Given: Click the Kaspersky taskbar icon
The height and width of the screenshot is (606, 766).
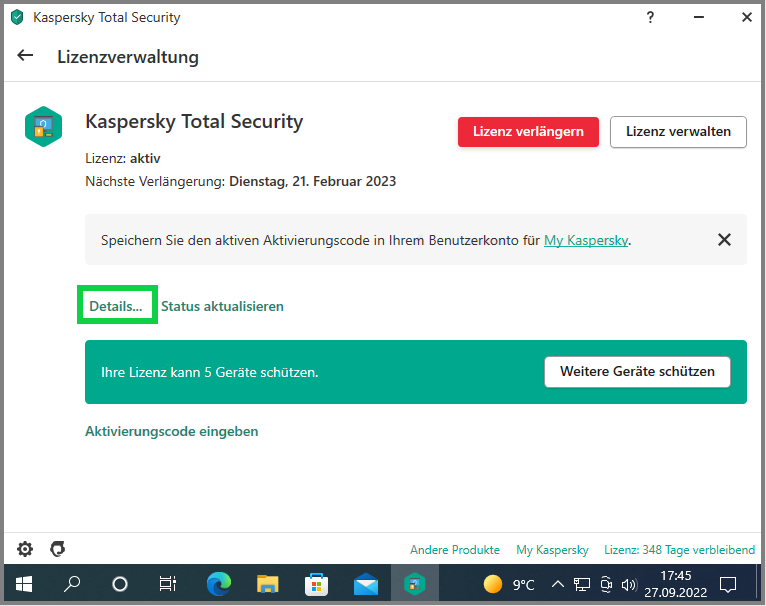Looking at the screenshot, I should (415, 584).
